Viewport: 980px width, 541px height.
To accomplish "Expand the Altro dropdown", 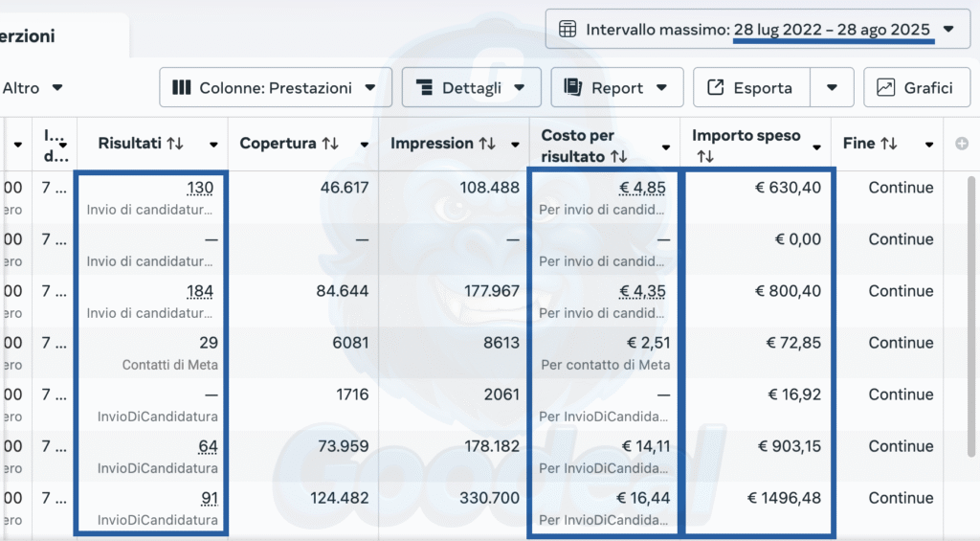I will point(57,88).
